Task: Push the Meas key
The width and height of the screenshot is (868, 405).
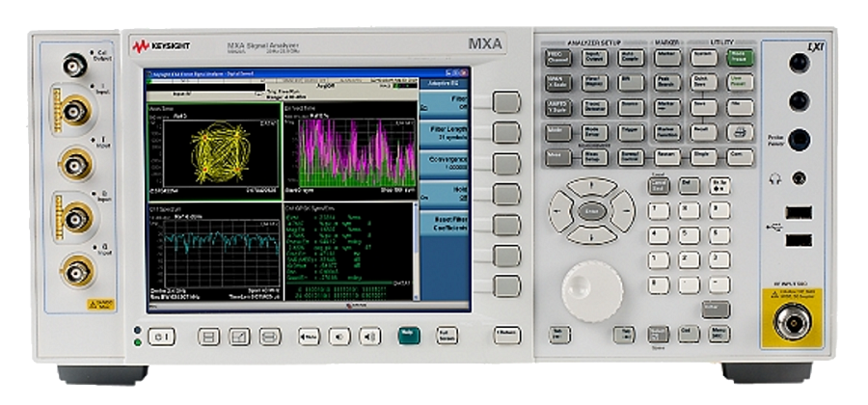Action: [x=557, y=158]
